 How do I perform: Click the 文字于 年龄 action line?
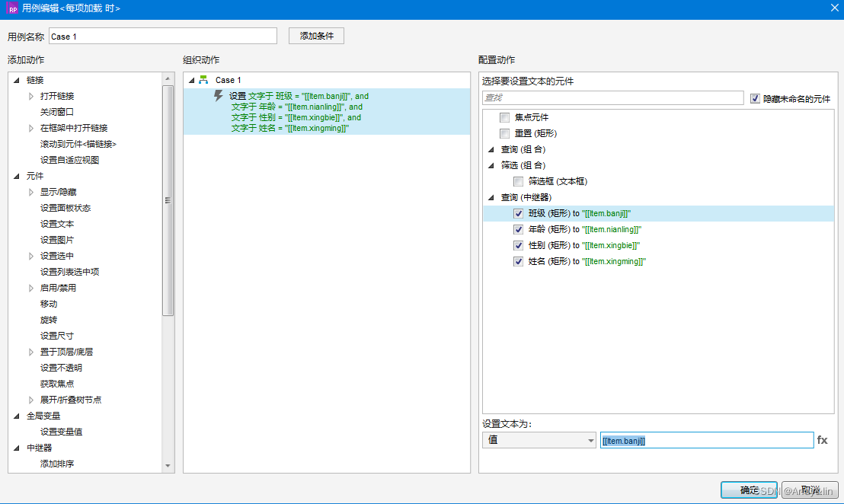coord(296,107)
